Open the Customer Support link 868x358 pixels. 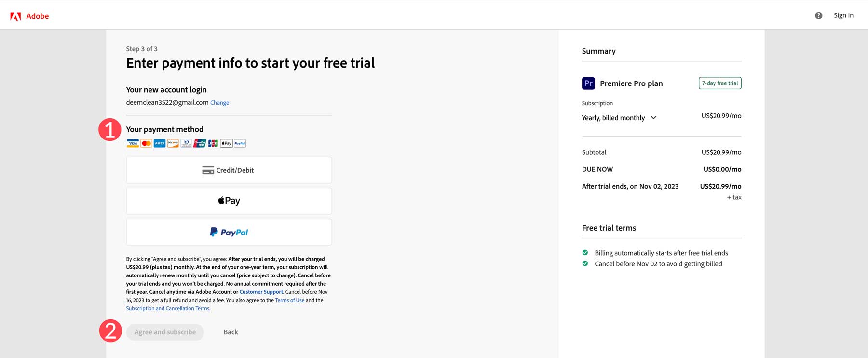[261, 292]
